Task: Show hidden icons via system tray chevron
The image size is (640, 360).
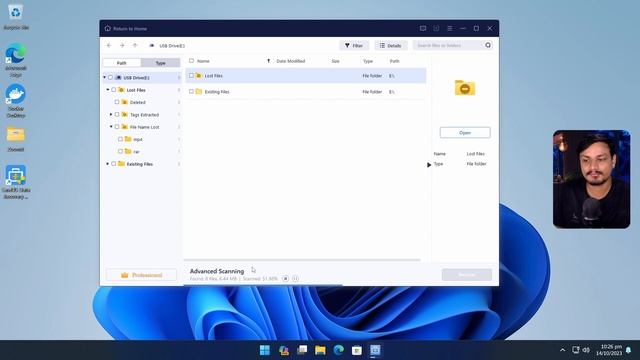Action: point(562,350)
